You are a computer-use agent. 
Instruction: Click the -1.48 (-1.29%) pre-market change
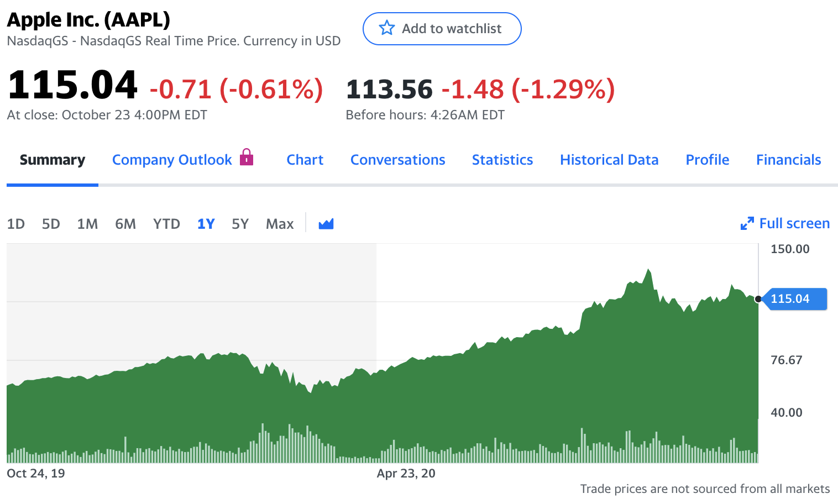(528, 89)
